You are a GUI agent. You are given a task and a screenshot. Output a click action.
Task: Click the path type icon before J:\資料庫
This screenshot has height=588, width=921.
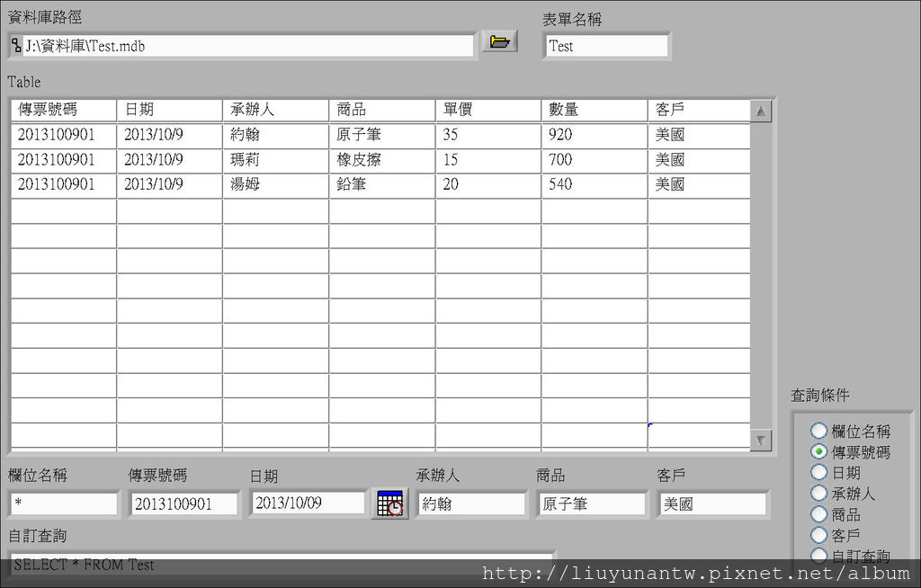[x=16, y=46]
